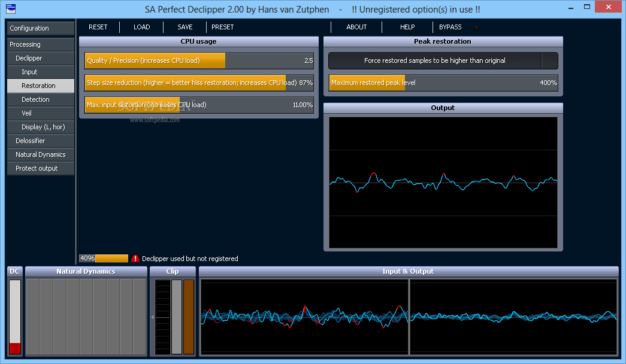Select Protect output section
Viewport: 626px width, 364px height.
(41, 168)
